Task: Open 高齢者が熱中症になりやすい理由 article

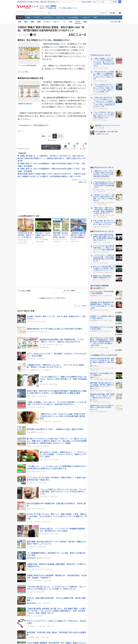Action: pyautogui.click(x=54, y=329)
